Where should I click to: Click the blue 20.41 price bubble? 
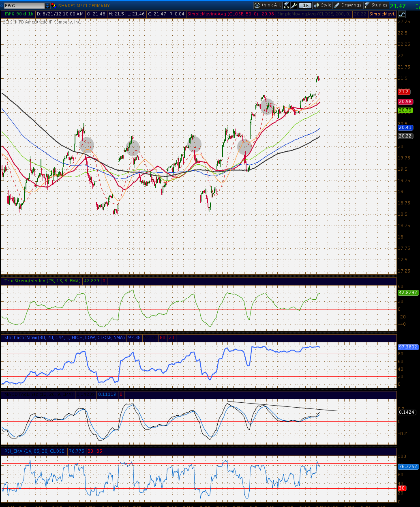click(x=406, y=127)
